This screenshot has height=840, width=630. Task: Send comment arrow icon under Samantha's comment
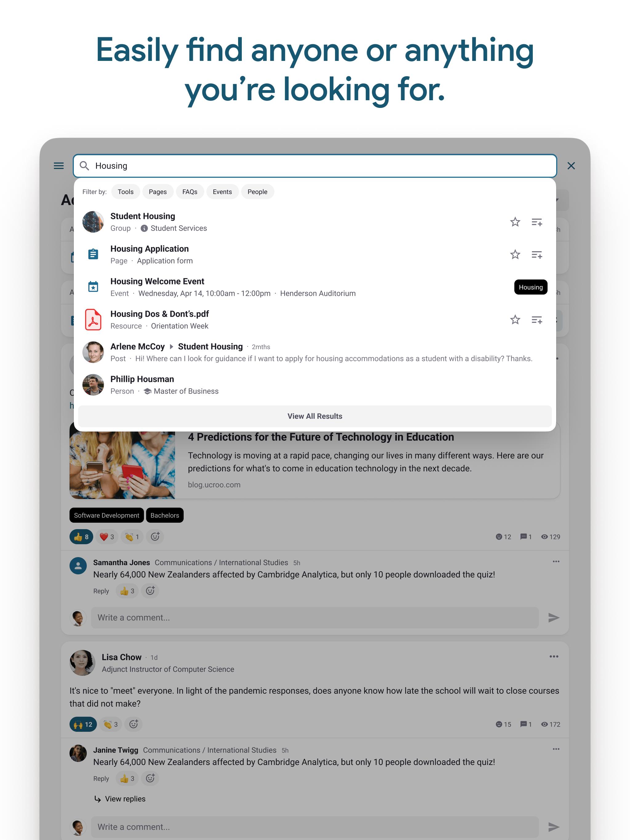pos(554,617)
